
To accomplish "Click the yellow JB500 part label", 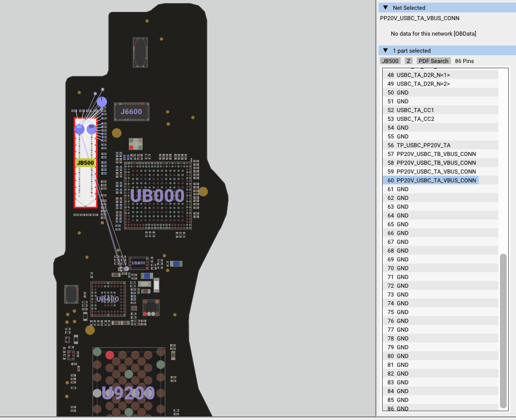I will pyautogui.click(x=85, y=163).
